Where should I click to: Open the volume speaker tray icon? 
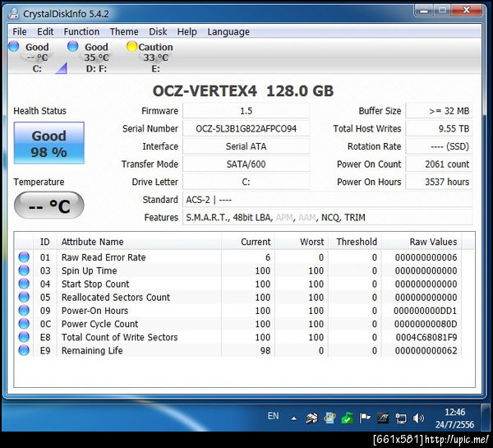coord(418,418)
